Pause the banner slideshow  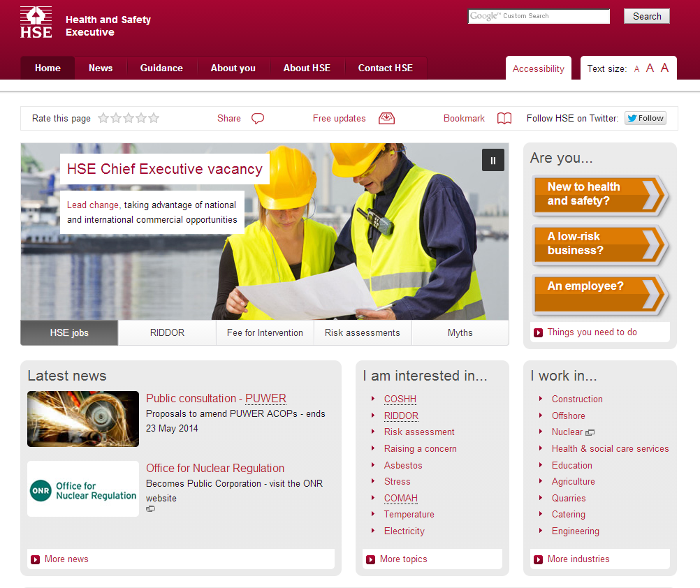tap(493, 160)
